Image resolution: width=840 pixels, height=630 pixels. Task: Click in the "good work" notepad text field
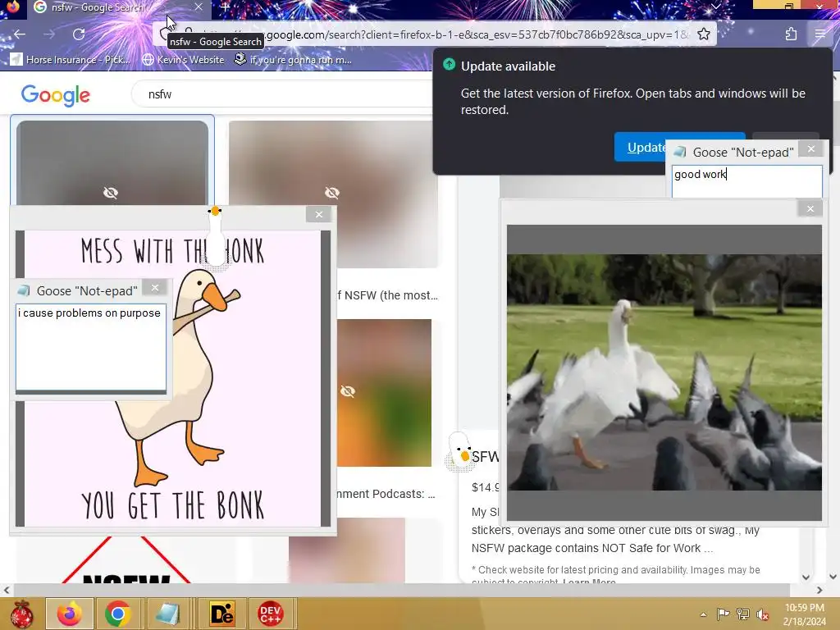coord(746,181)
